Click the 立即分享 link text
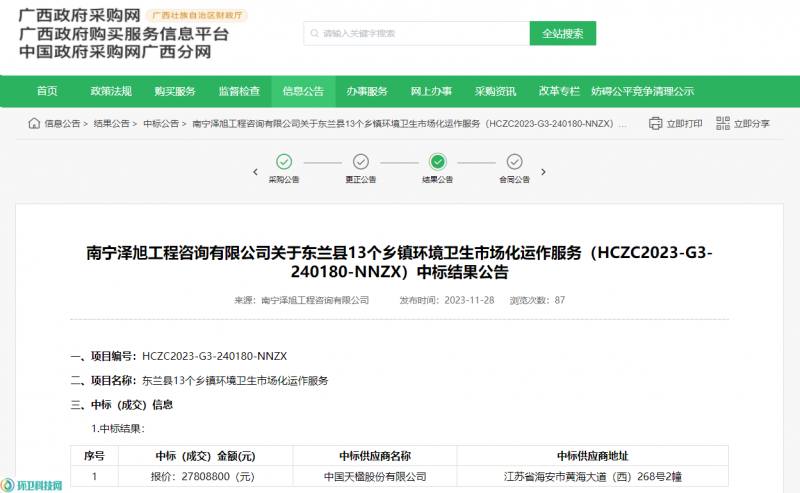This screenshot has width=800, height=493. (752, 124)
